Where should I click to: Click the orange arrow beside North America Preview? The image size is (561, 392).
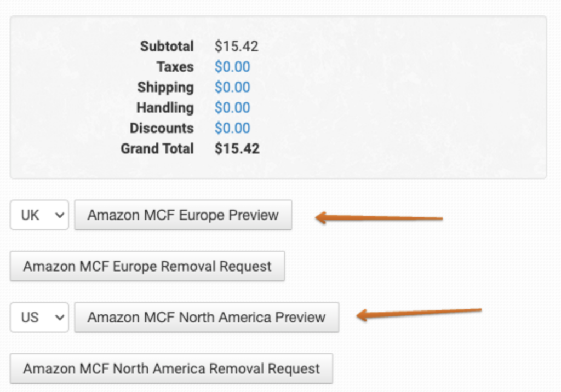419,314
